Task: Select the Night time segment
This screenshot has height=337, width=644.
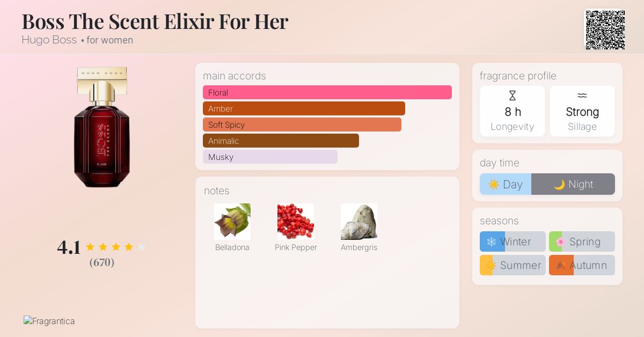Action: [x=573, y=184]
